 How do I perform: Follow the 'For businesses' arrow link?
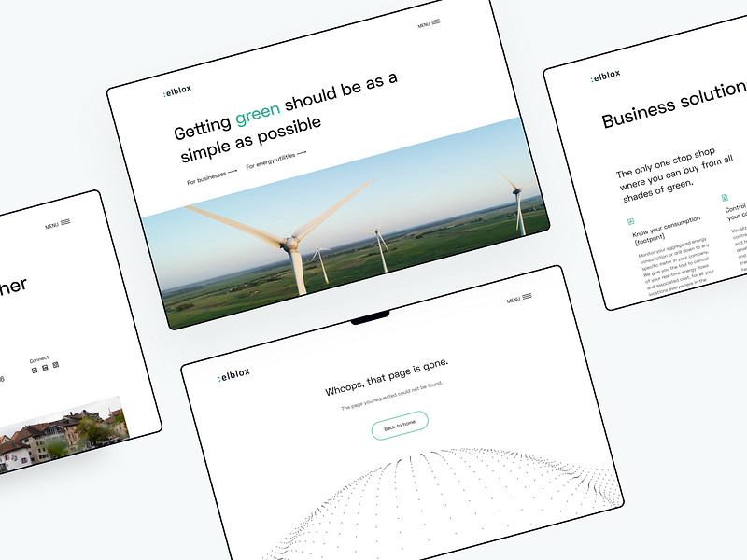[x=212, y=176]
